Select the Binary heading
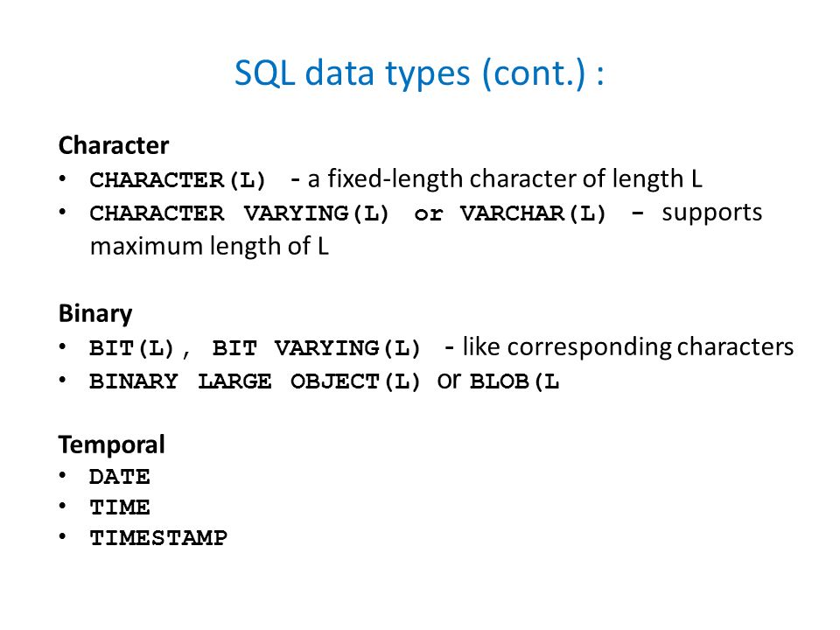This screenshot has height=630, width=840. click(95, 314)
